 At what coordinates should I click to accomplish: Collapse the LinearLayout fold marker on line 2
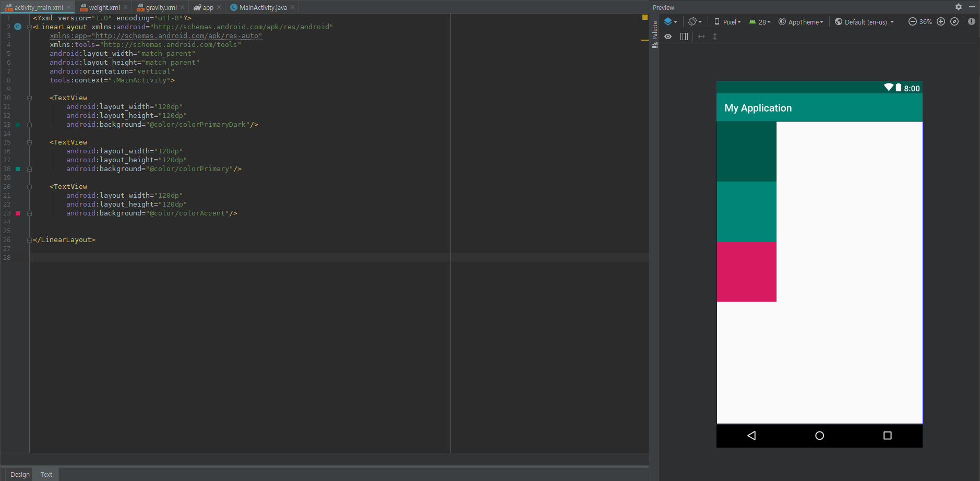pos(29,27)
